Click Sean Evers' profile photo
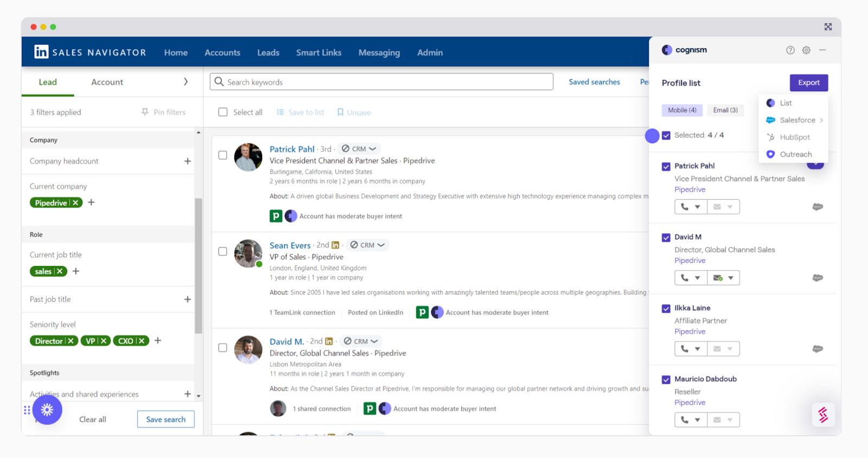Image resolution: width=868 pixels, height=458 pixels. (x=248, y=253)
